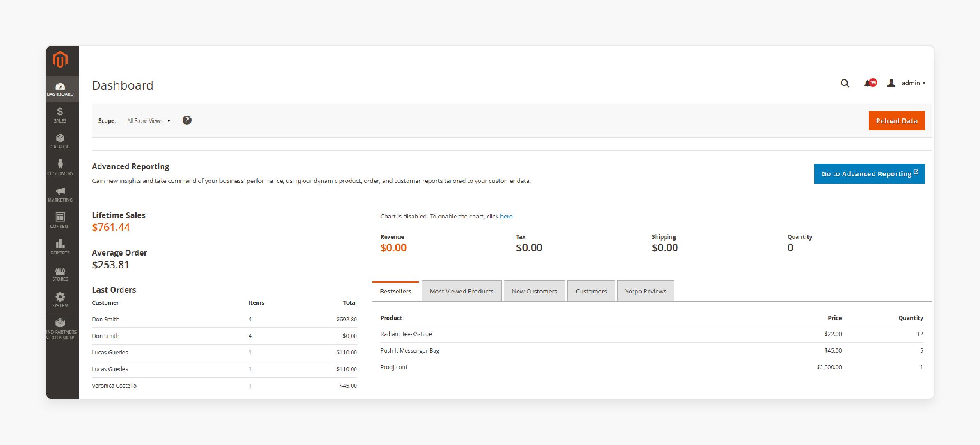Open the Content sidebar menu
Screen dimensions: 980x445
click(60, 220)
